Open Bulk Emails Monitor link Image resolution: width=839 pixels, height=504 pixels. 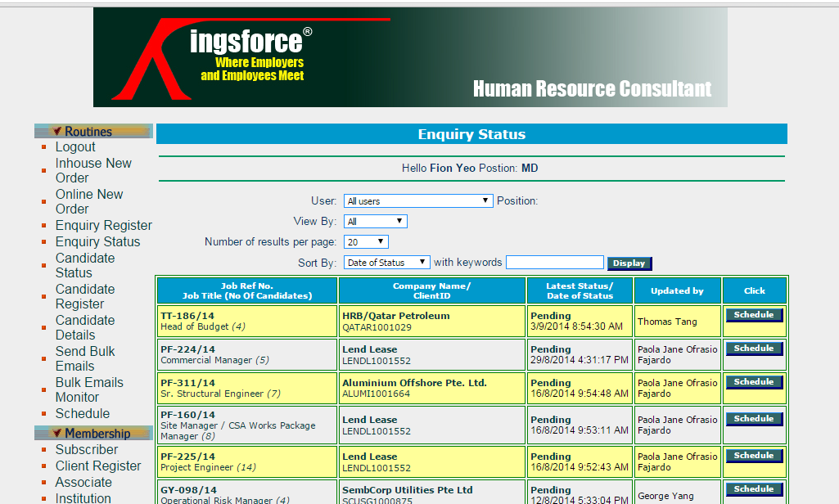89,389
